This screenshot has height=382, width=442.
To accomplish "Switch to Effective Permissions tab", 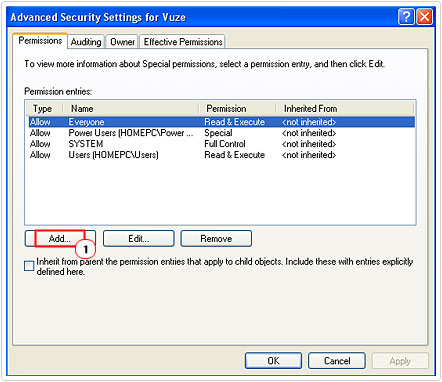I will [x=183, y=42].
